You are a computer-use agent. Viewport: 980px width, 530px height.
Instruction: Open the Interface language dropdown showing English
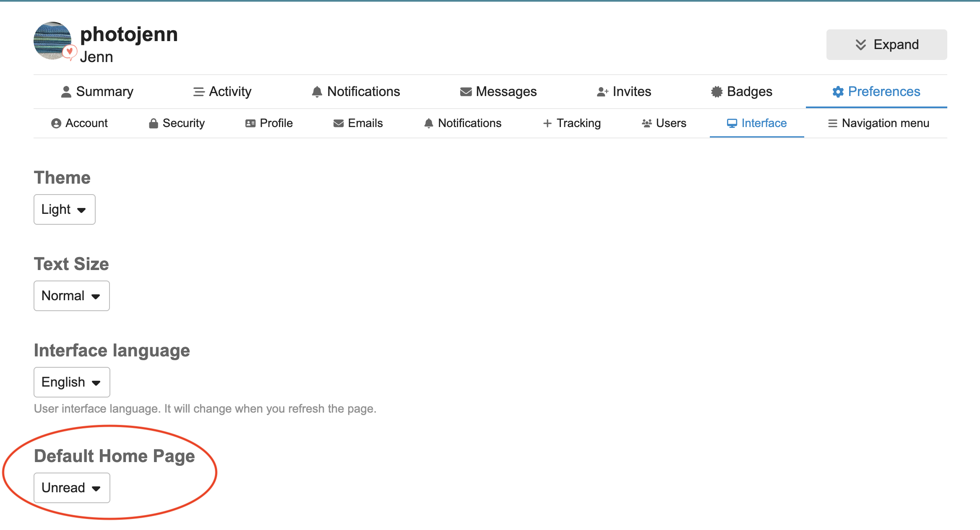point(72,382)
